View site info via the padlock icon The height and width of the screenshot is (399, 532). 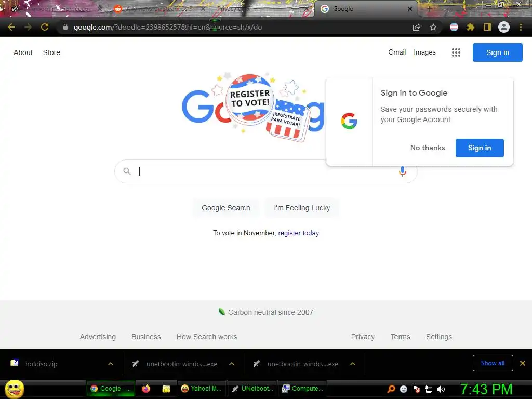coord(65,27)
